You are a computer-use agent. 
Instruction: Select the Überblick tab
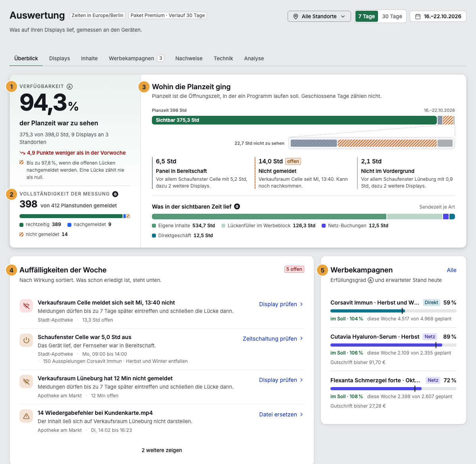coord(26,58)
